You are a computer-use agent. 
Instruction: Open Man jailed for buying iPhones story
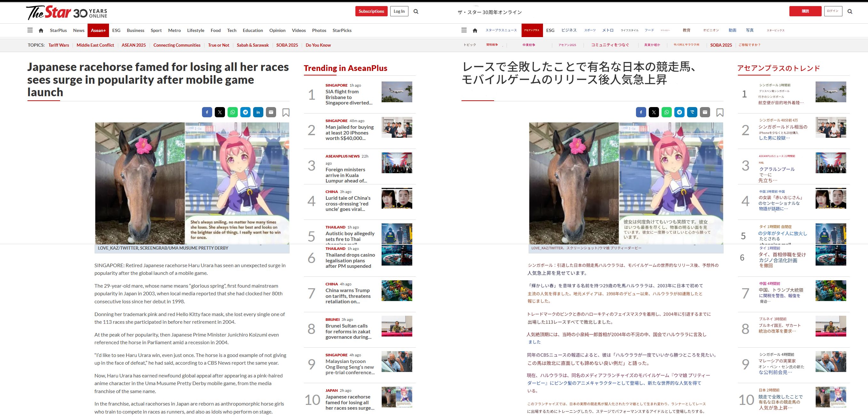[350, 132]
